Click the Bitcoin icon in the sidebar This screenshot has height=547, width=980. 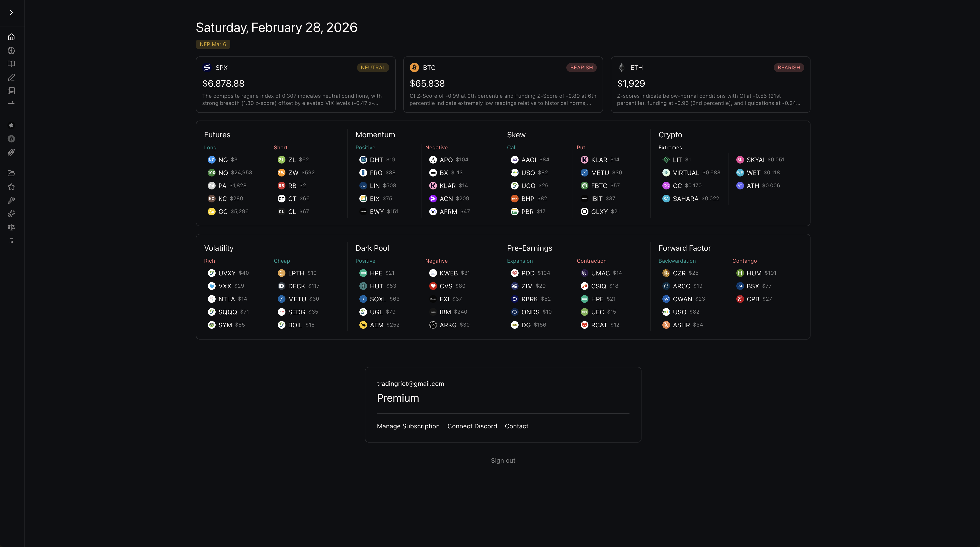pyautogui.click(x=12, y=139)
